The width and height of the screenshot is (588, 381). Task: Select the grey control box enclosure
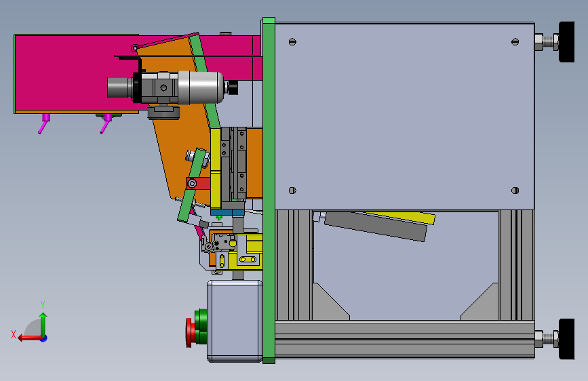[x=235, y=321]
